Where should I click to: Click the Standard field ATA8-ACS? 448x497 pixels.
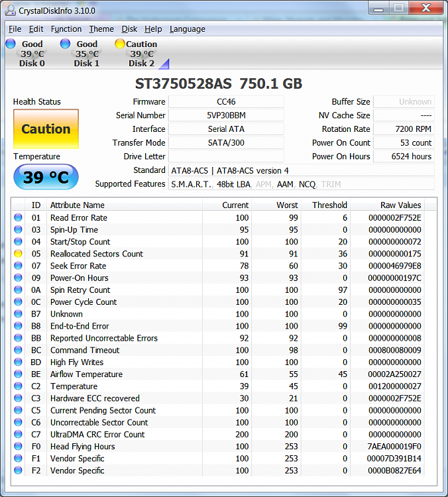(301, 170)
